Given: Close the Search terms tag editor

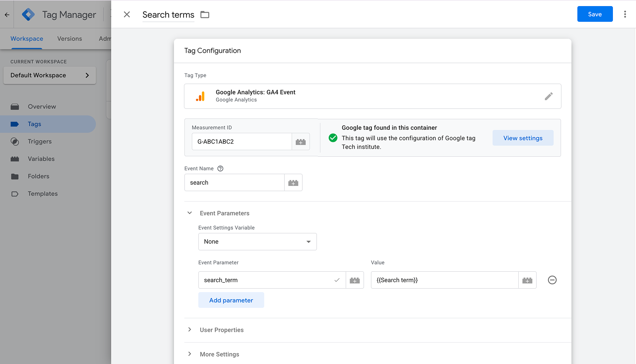Looking at the screenshot, I should [x=127, y=14].
